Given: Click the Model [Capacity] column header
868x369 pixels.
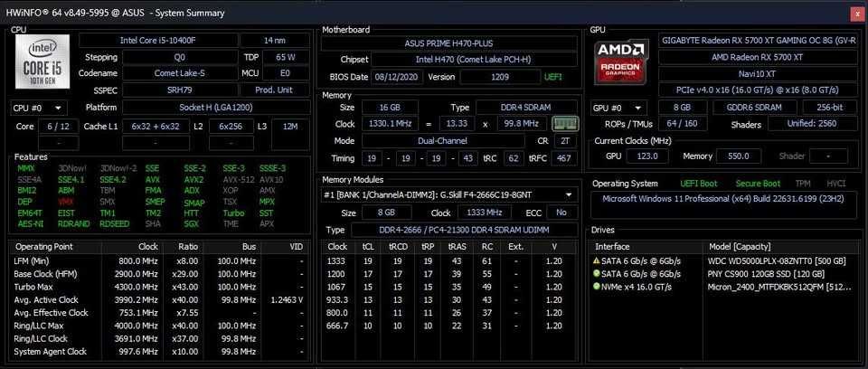Looking at the screenshot, I should [x=781, y=247].
